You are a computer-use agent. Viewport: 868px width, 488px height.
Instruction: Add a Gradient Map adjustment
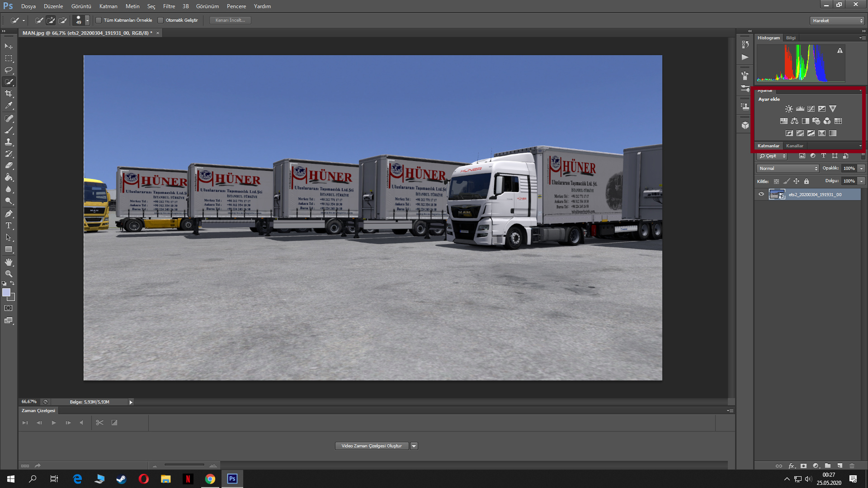click(833, 133)
